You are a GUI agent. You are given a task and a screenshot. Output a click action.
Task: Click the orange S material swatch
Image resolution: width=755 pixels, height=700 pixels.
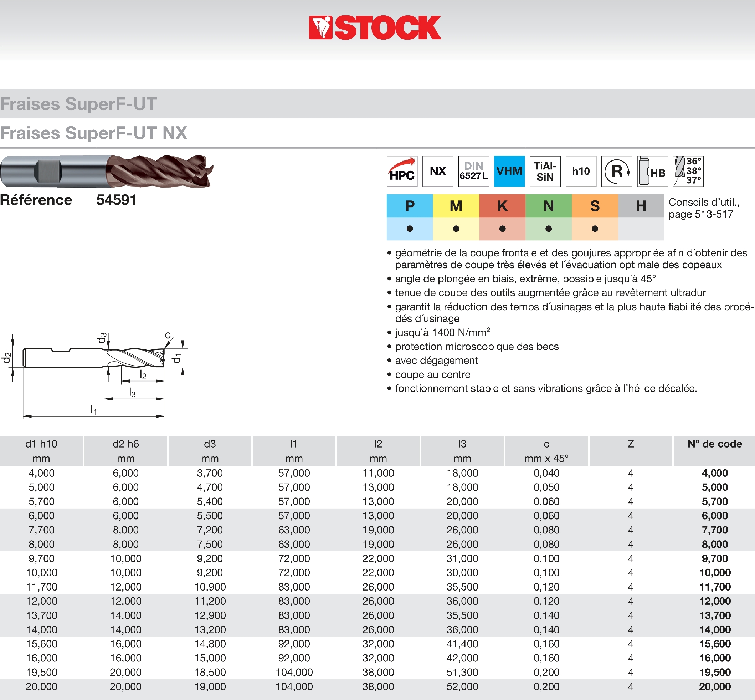(595, 206)
